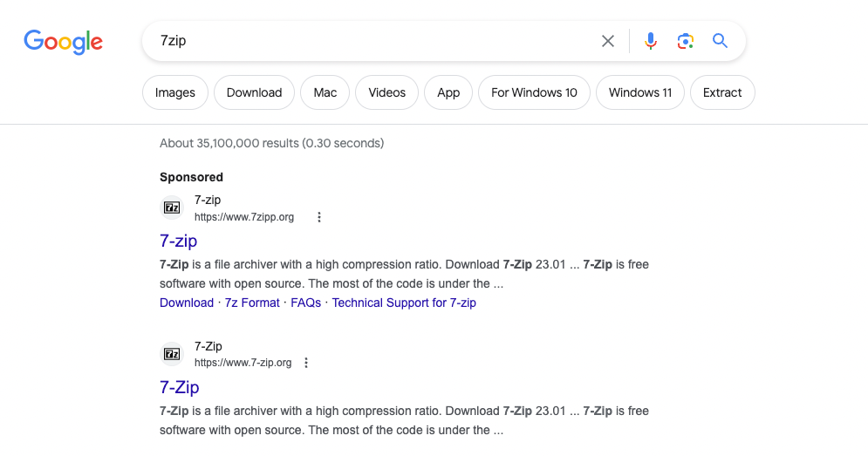The height and width of the screenshot is (456, 868).
Task: Follow the 7z Format sitelink
Action: pos(252,303)
